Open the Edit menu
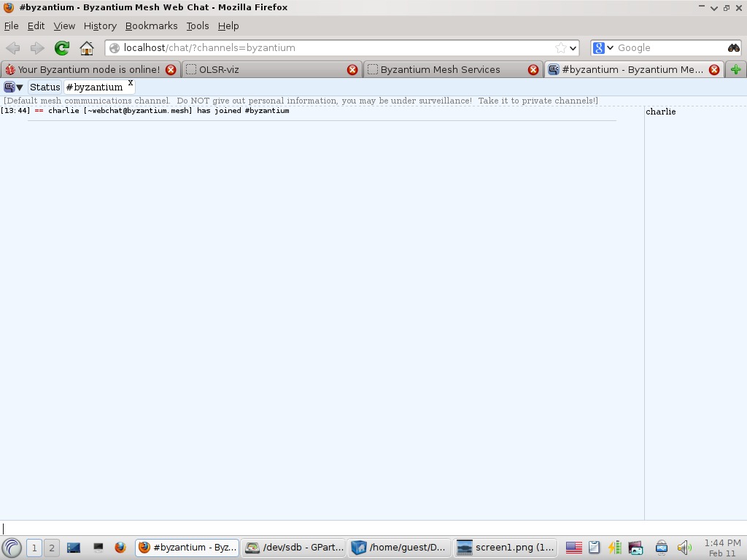Viewport: 747px width, 560px height. click(36, 26)
